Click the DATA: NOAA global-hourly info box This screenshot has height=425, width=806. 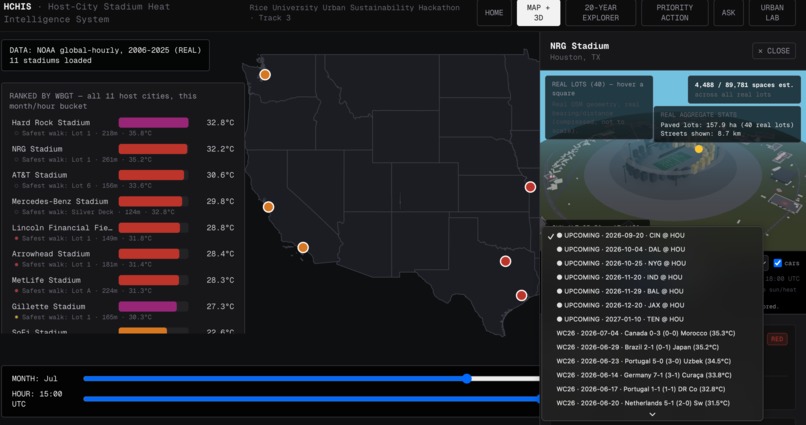pyautogui.click(x=105, y=55)
